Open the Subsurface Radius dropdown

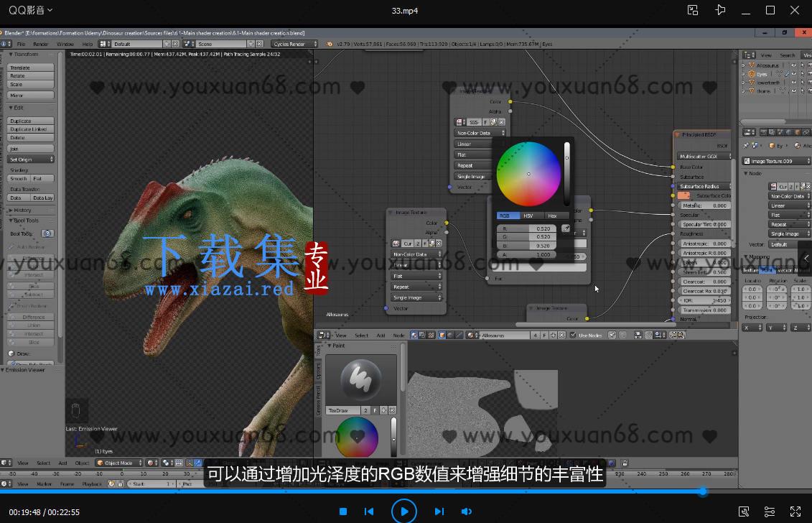[705, 187]
